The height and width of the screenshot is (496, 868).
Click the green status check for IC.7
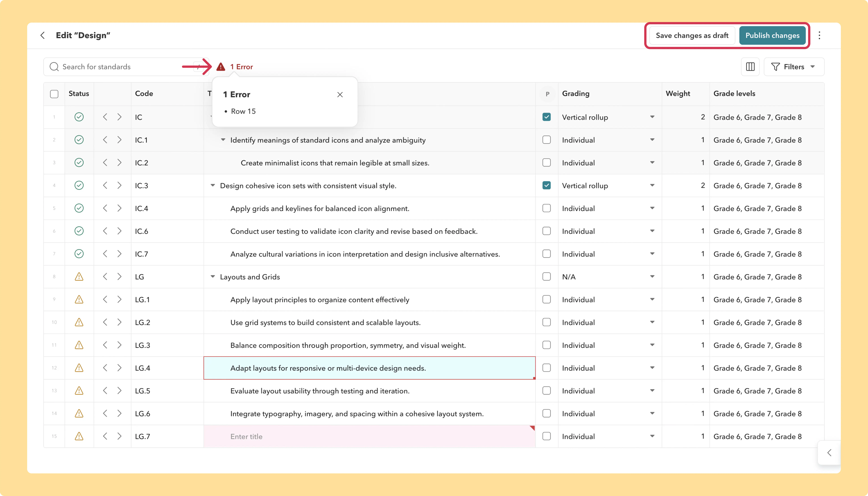(x=79, y=254)
